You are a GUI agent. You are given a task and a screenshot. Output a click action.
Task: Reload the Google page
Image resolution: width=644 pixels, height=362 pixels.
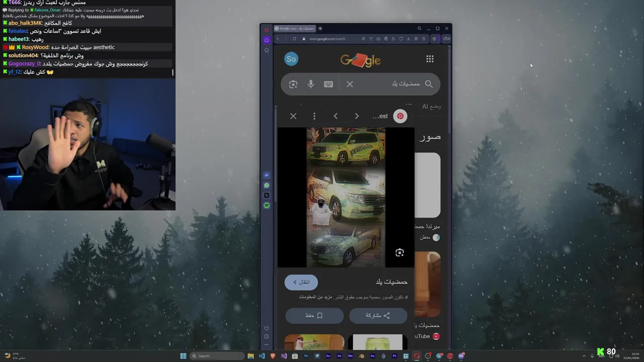coord(294,39)
